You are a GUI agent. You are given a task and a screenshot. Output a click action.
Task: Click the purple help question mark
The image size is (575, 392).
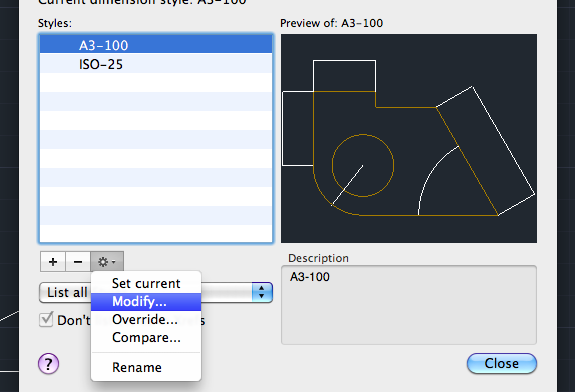(x=48, y=364)
